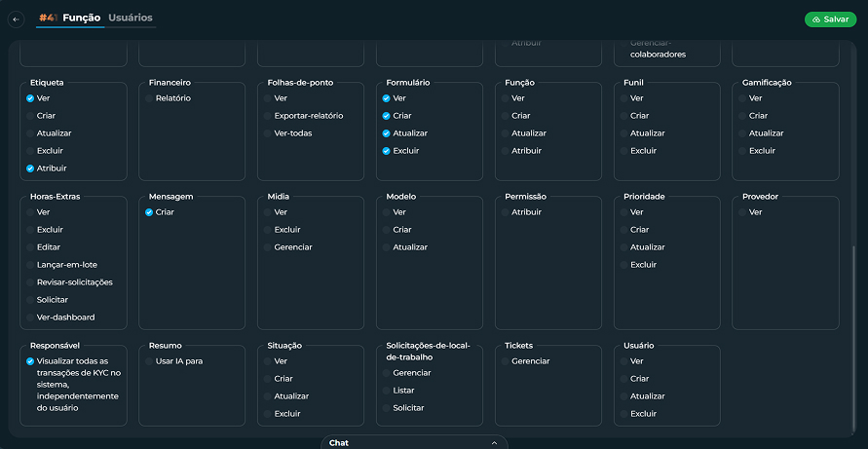Uncheck Mensagem Criar permission
This screenshot has width=868, height=449.
pyautogui.click(x=149, y=212)
